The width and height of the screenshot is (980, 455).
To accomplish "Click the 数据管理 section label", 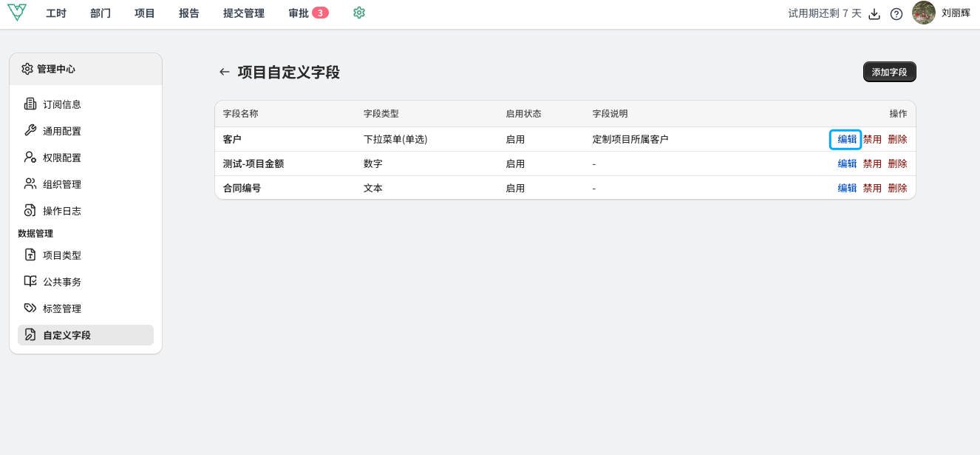I will click(x=35, y=233).
